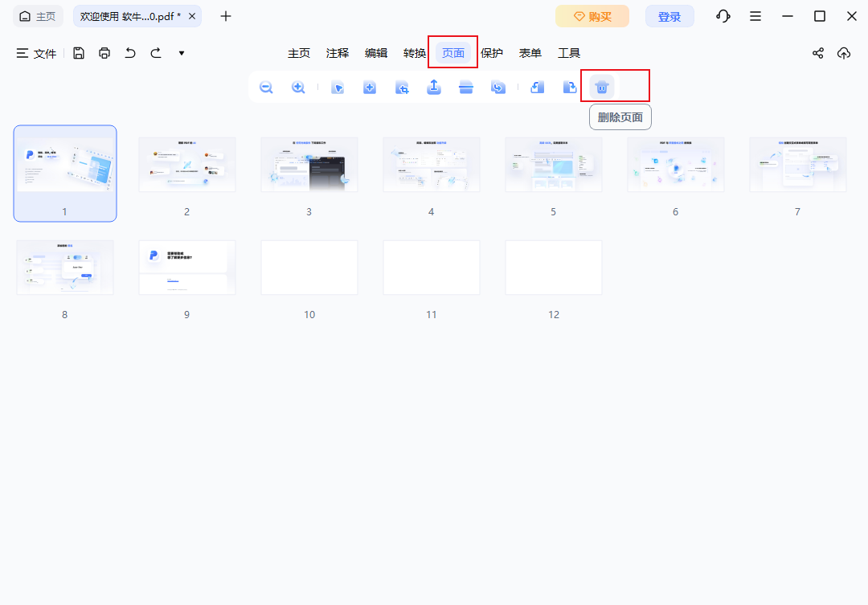Select page 8 thumbnail

(65, 268)
